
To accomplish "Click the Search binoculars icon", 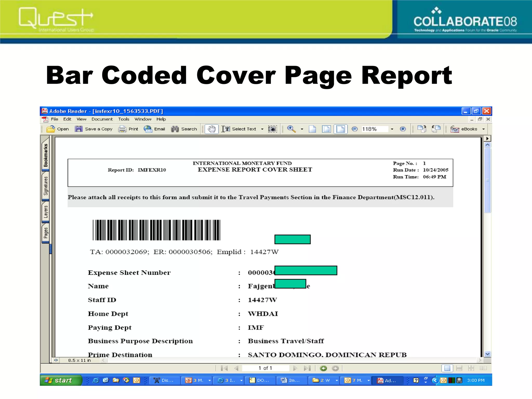I will pos(175,129).
